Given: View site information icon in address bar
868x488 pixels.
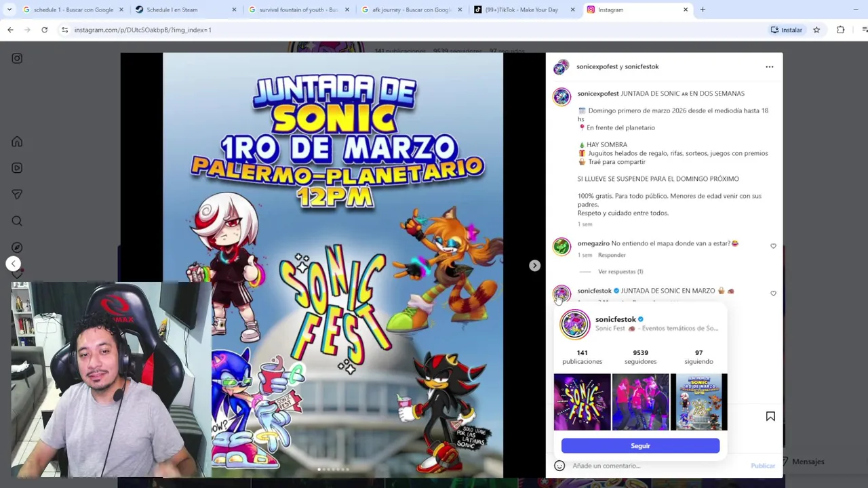Looking at the screenshot, I should tap(64, 30).
